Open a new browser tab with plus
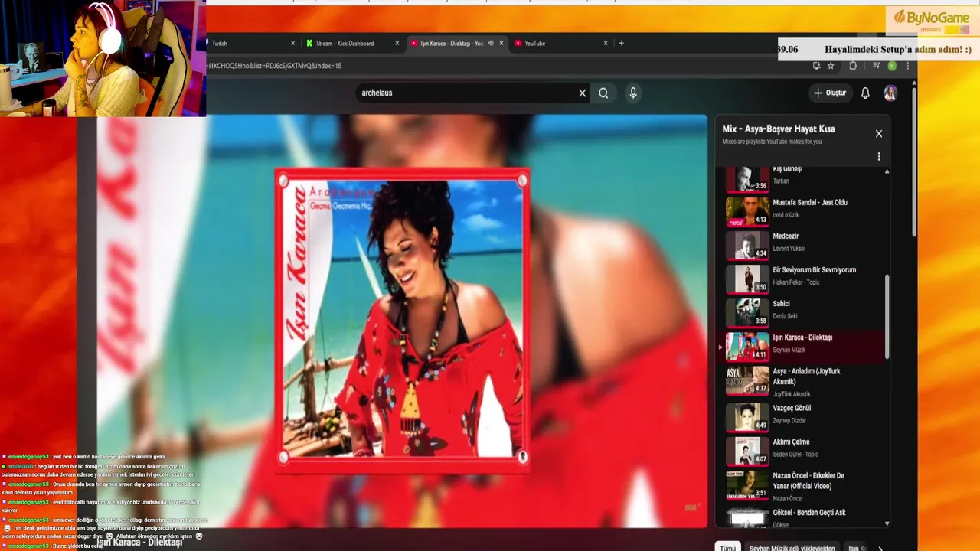This screenshot has height=551, width=980. tap(621, 43)
